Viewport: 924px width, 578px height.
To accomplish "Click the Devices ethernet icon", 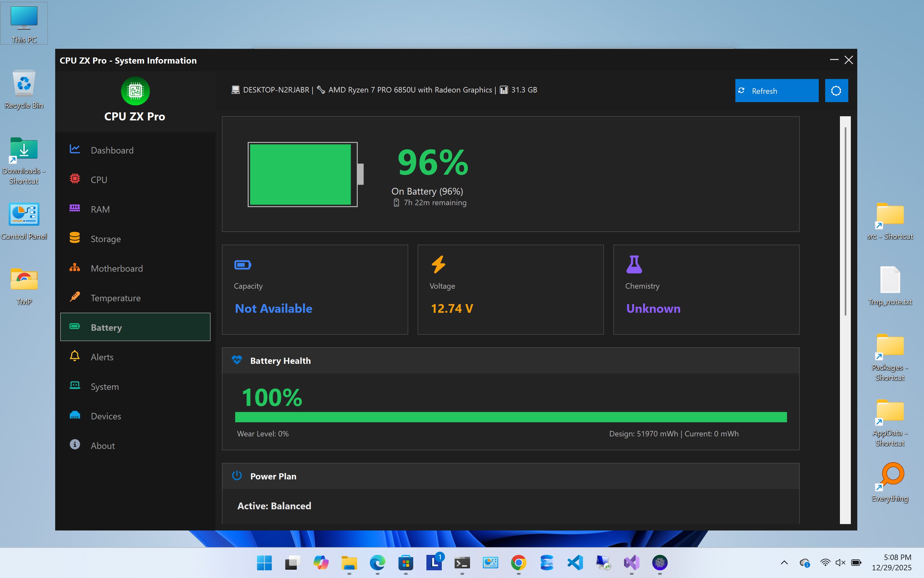I will 75,415.
